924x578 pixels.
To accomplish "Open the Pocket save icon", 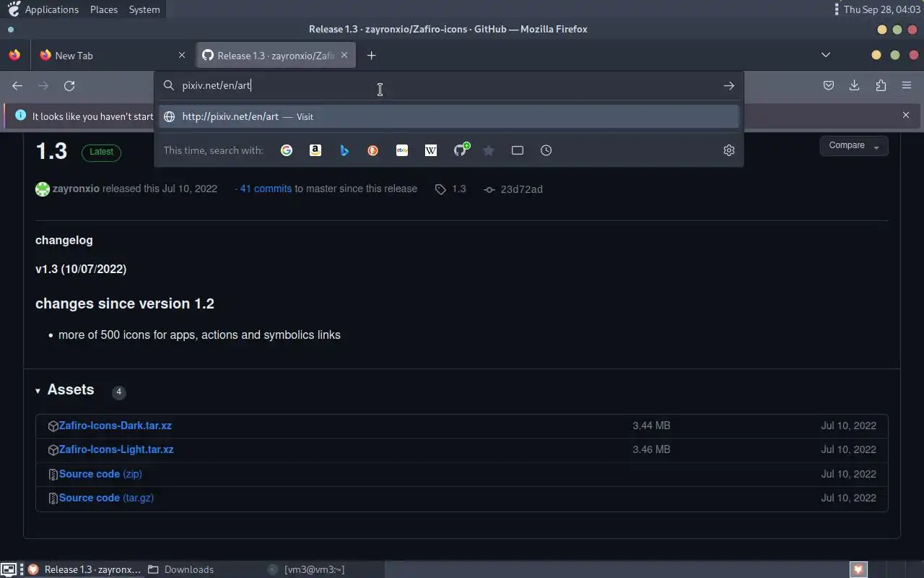I will click(x=829, y=85).
